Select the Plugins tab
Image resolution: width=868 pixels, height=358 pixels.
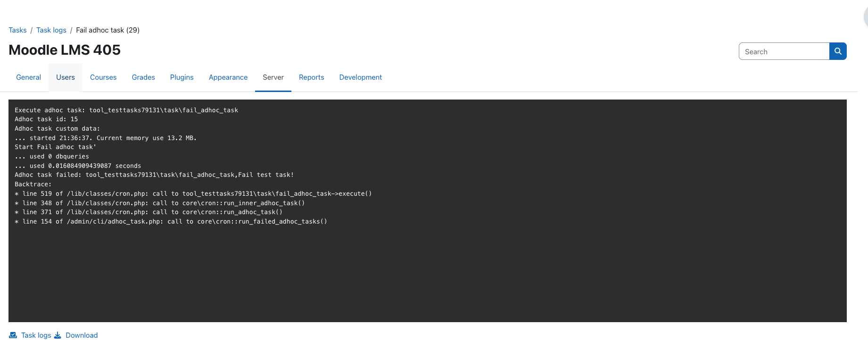coord(182,77)
